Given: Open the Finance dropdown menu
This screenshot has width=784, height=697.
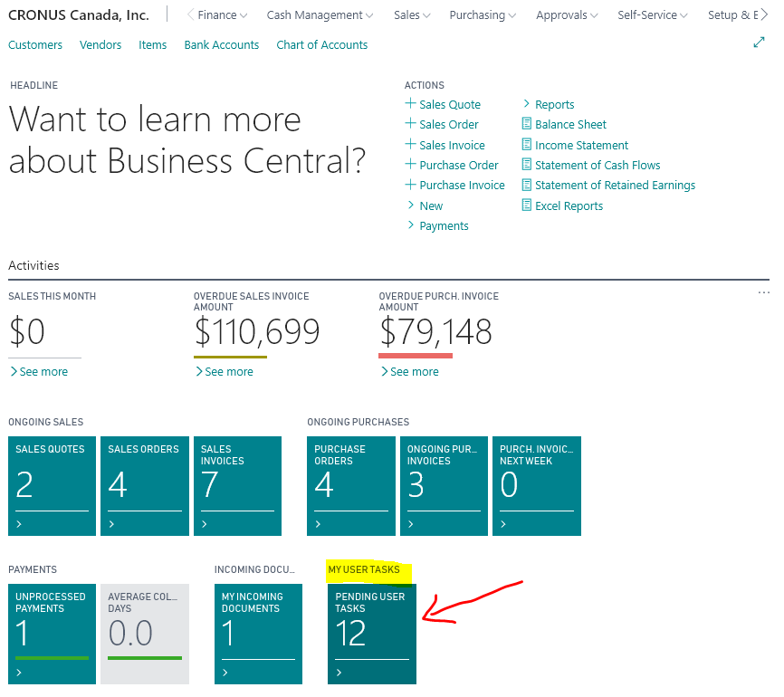Looking at the screenshot, I should pyautogui.click(x=223, y=15).
